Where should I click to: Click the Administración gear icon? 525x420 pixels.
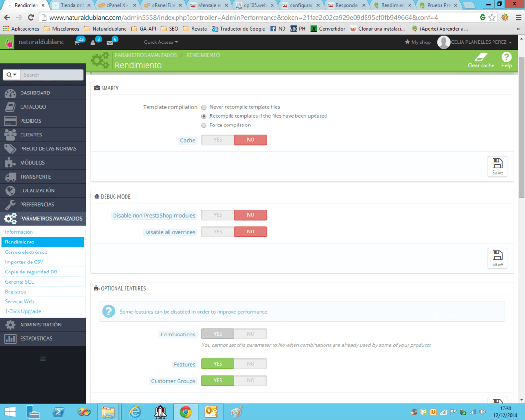point(10,325)
